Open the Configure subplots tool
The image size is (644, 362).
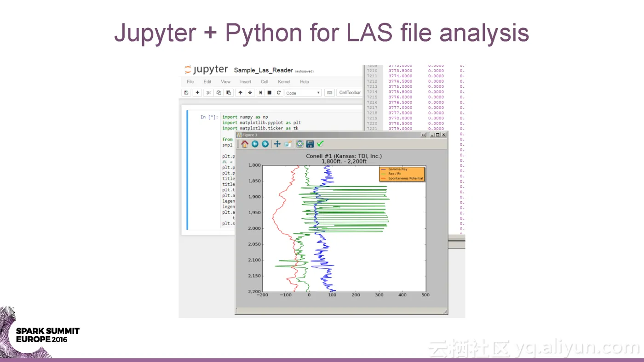(300, 144)
